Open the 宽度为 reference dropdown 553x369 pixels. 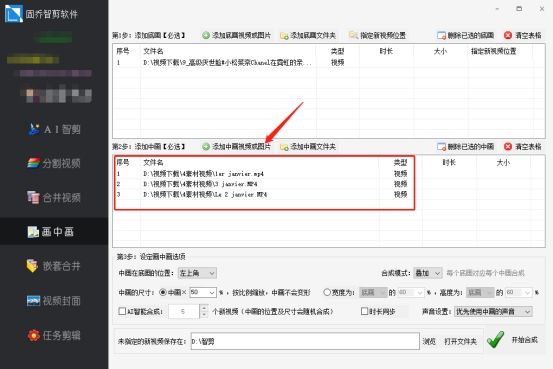pyautogui.click(x=373, y=292)
